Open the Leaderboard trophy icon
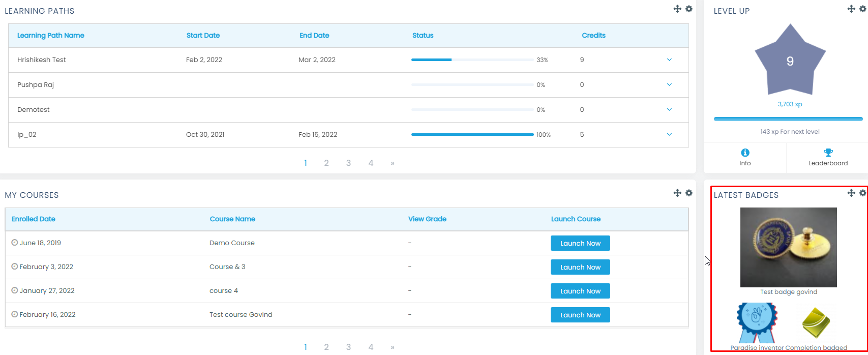Screen dimensions: 868x355 click(x=828, y=153)
